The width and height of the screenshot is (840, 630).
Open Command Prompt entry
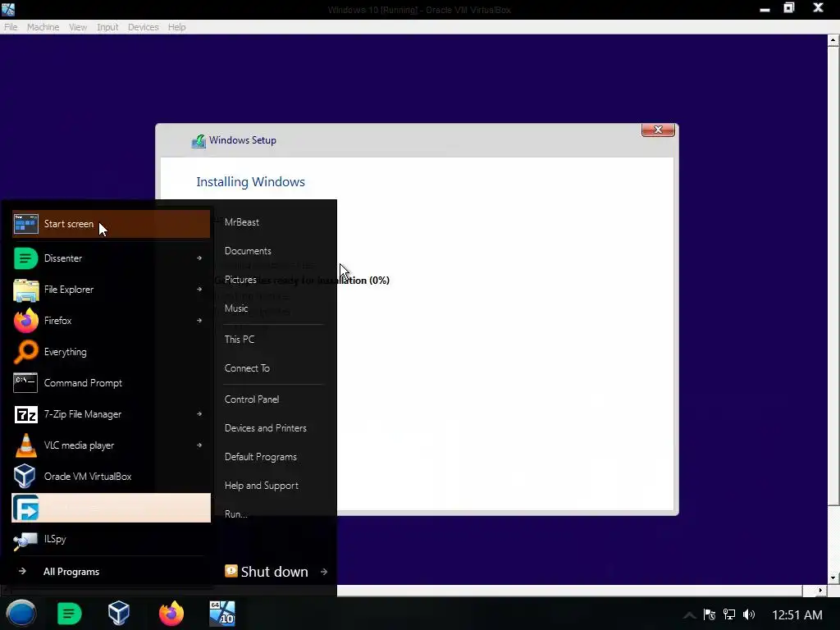[111, 383]
